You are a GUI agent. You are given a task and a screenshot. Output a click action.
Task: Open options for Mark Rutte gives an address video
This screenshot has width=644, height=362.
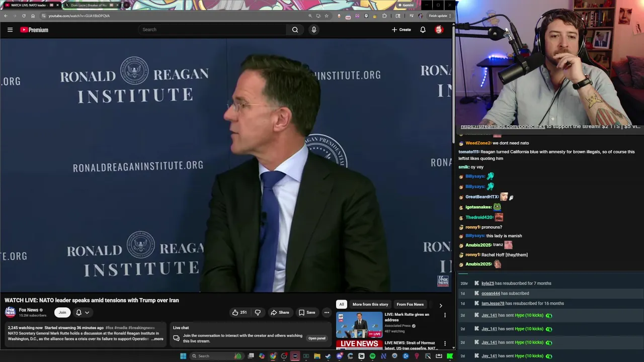point(445,315)
